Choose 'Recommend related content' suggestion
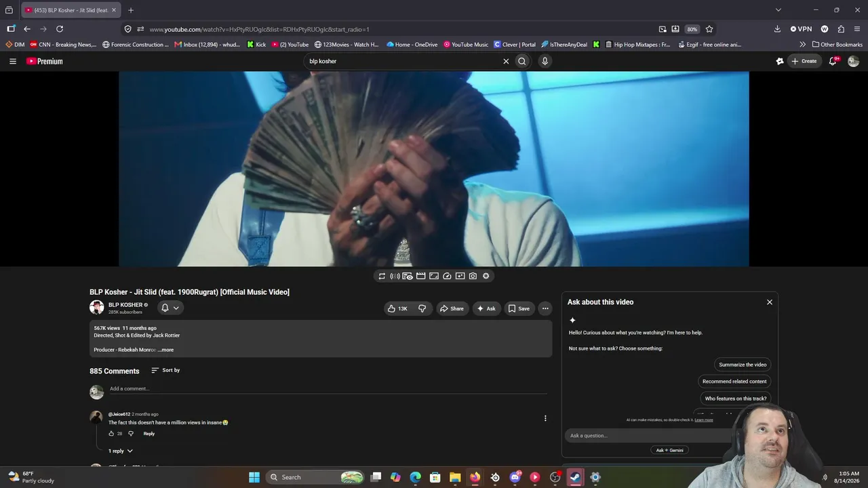The height and width of the screenshot is (488, 868). click(734, 382)
